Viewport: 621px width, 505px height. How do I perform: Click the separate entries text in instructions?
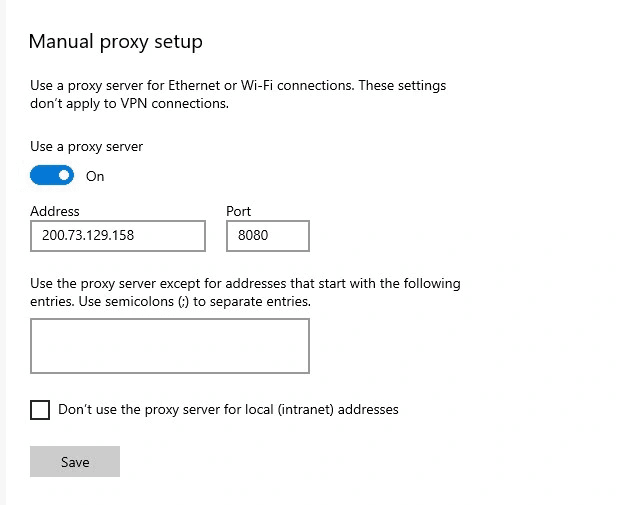[x=260, y=302]
